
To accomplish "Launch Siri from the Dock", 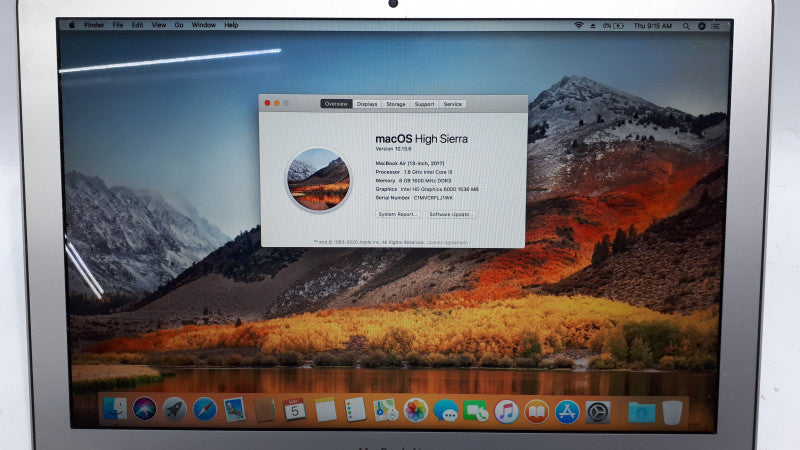I will [145, 409].
